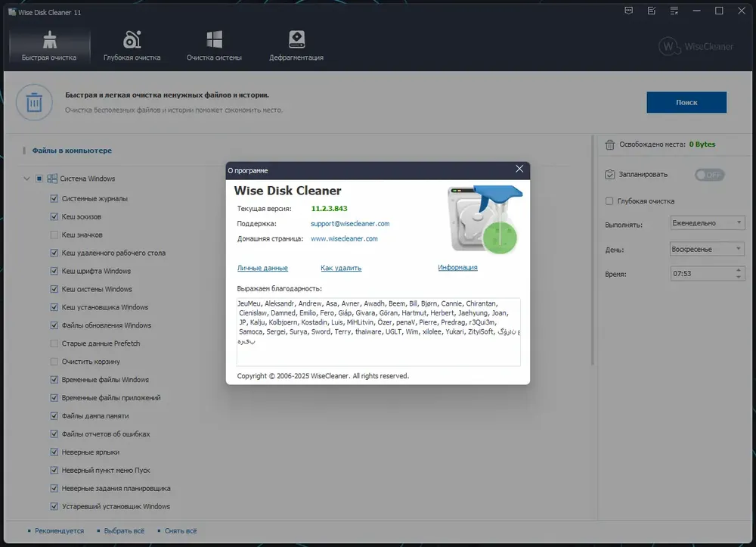Open www.wisecleaner.com homepage link
756x547 pixels.
[x=344, y=239]
